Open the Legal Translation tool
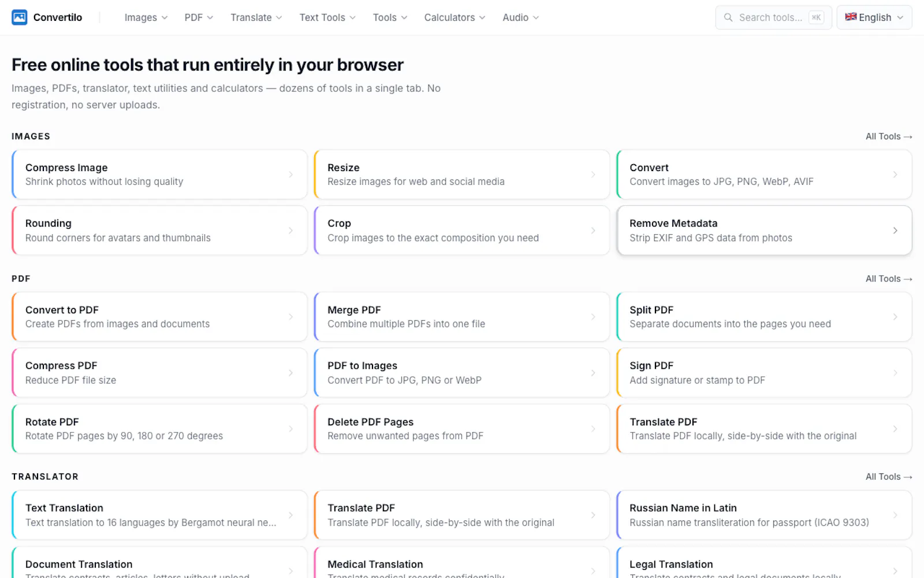Image resolution: width=924 pixels, height=578 pixels. point(764,562)
